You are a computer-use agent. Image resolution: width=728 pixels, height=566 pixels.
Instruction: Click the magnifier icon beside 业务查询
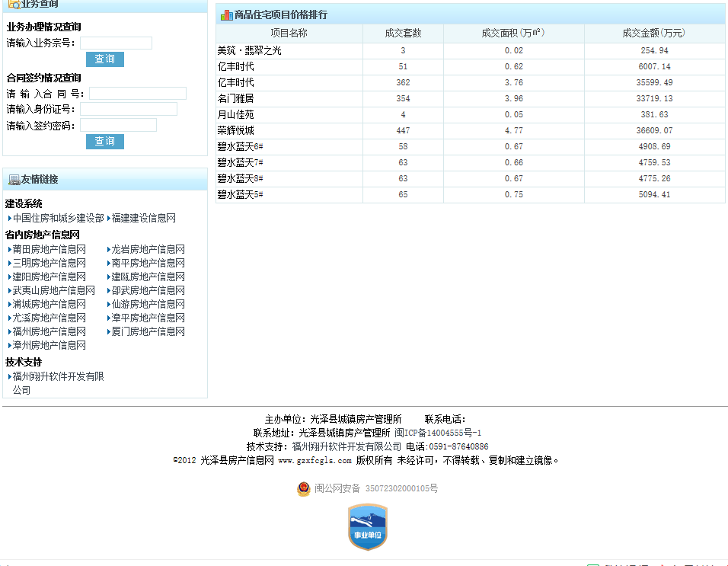coord(14,4)
